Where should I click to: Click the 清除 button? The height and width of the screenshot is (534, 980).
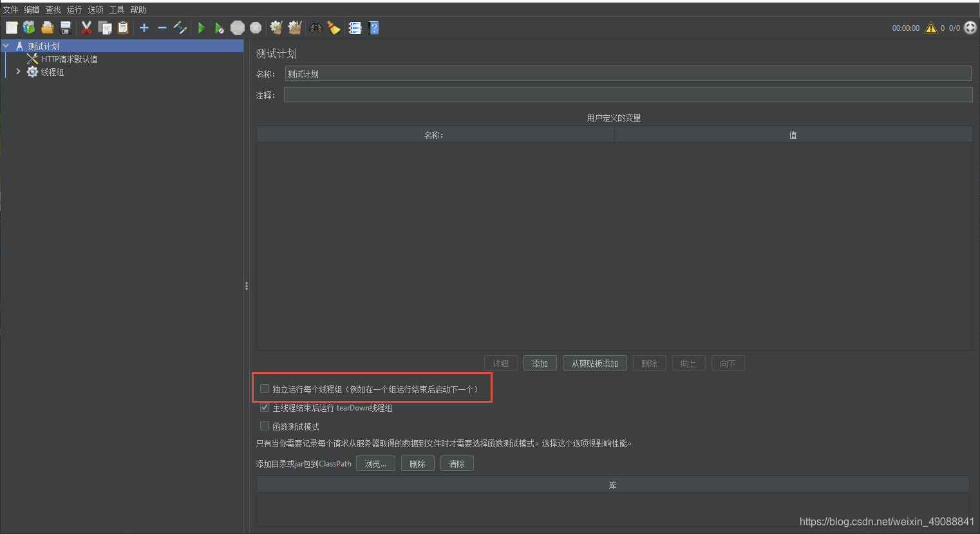coord(457,463)
